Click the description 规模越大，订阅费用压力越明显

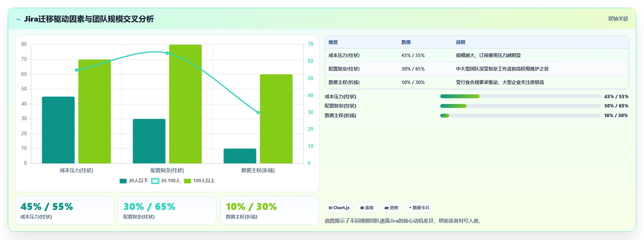488,55
